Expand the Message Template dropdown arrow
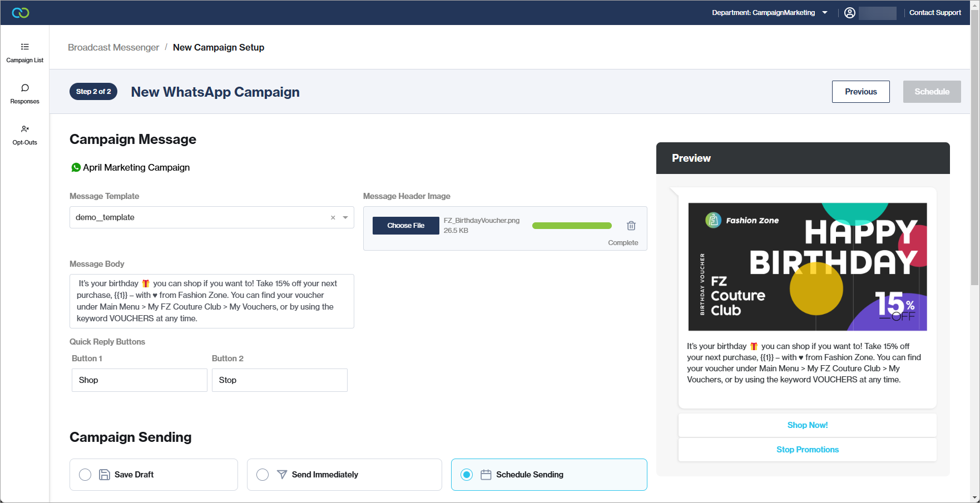Image resolution: width=980 pixels, height=503 pixels. pyautogui.click(x=345, y=218)
